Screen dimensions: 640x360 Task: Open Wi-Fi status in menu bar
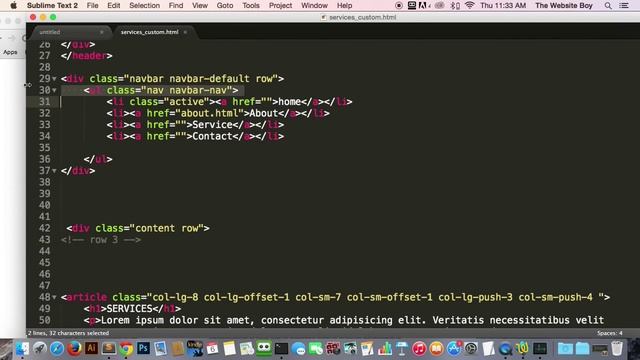tap(469, 5)
